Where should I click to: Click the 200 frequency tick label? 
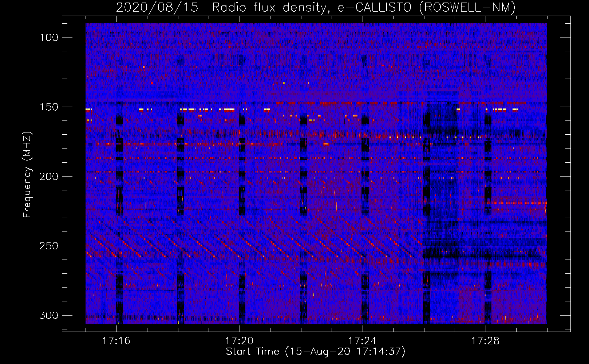[49, 177]
